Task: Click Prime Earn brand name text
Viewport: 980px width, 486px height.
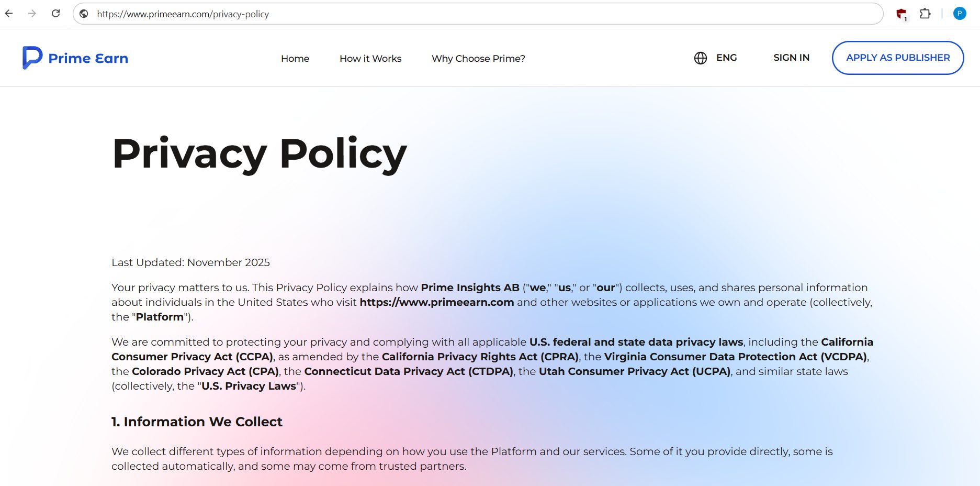Action: pyautogui.click(x=88, y=58)
